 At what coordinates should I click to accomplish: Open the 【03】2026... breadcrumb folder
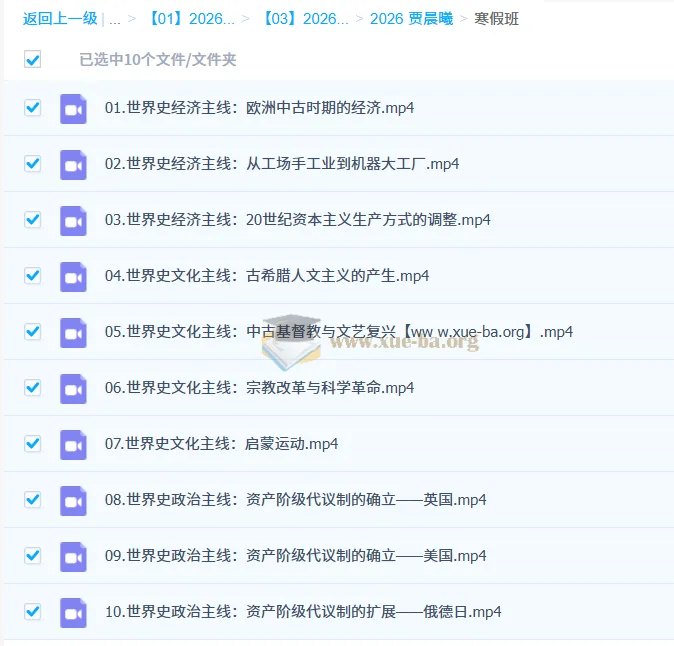304,19
